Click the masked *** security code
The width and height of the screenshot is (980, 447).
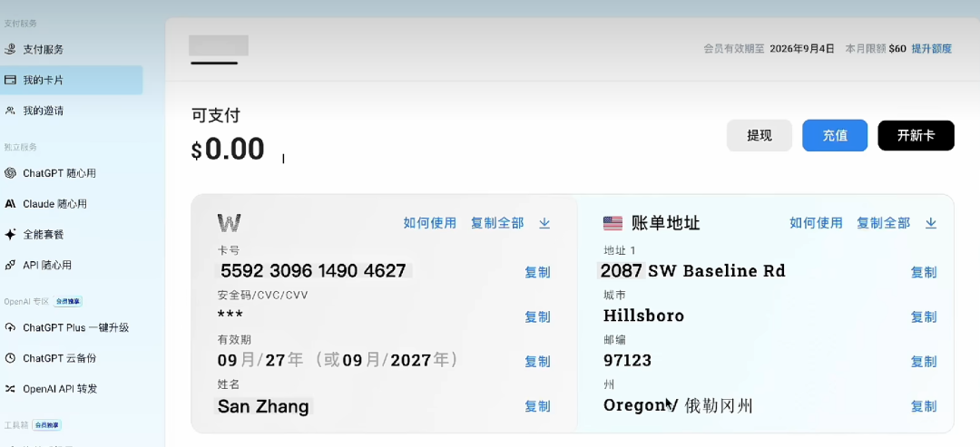coord(230,315)
